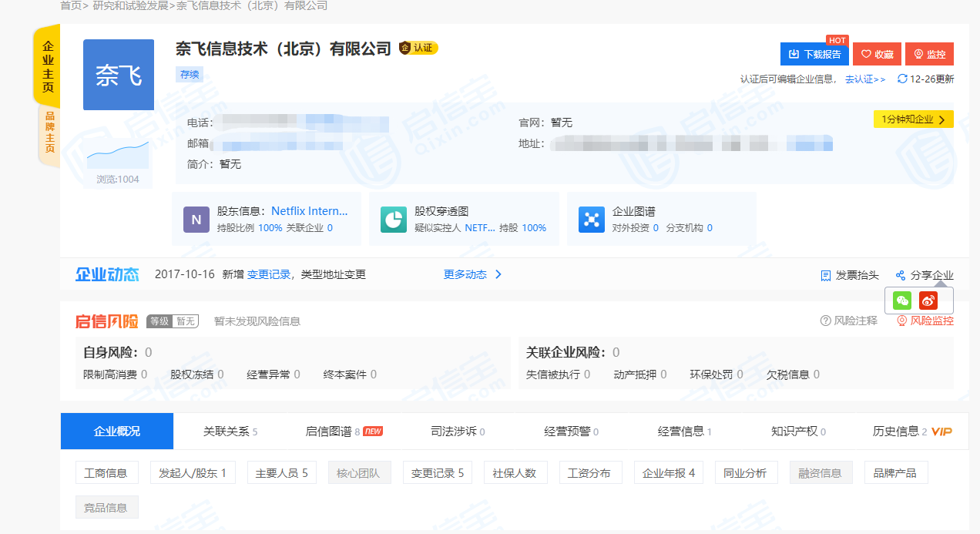Share the company via Weibo icon
Viewport: 980px width, 534px height.
928,301
